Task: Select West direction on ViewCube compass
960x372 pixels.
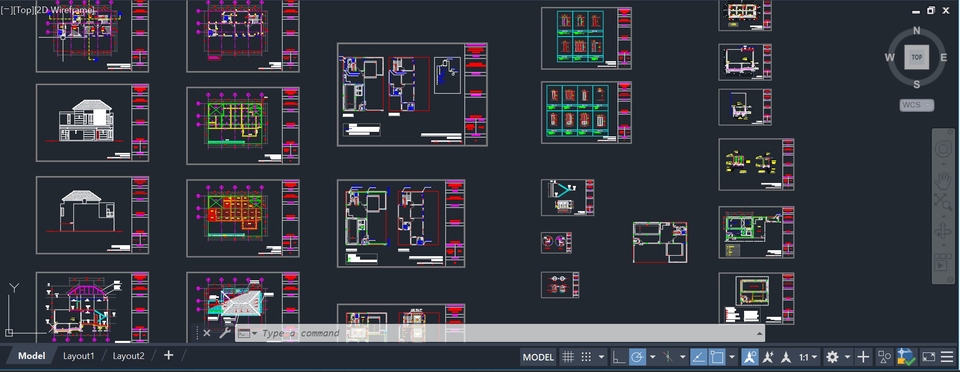Action: click(x=890, y=58)
